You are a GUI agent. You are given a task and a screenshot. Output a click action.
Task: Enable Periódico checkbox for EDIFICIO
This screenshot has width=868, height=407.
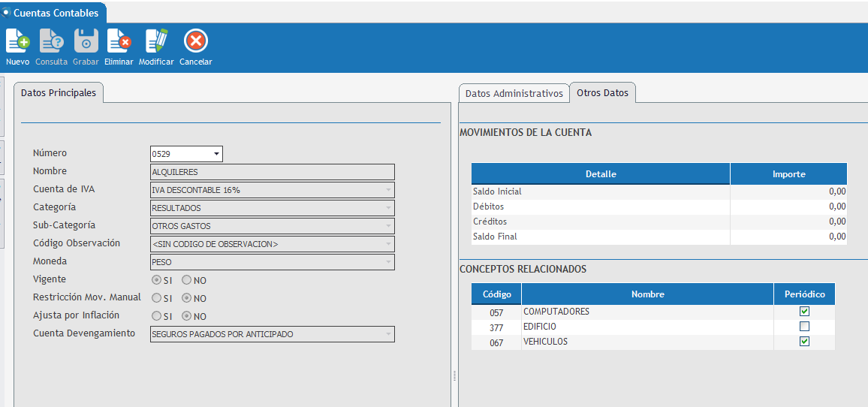(804, 327)
